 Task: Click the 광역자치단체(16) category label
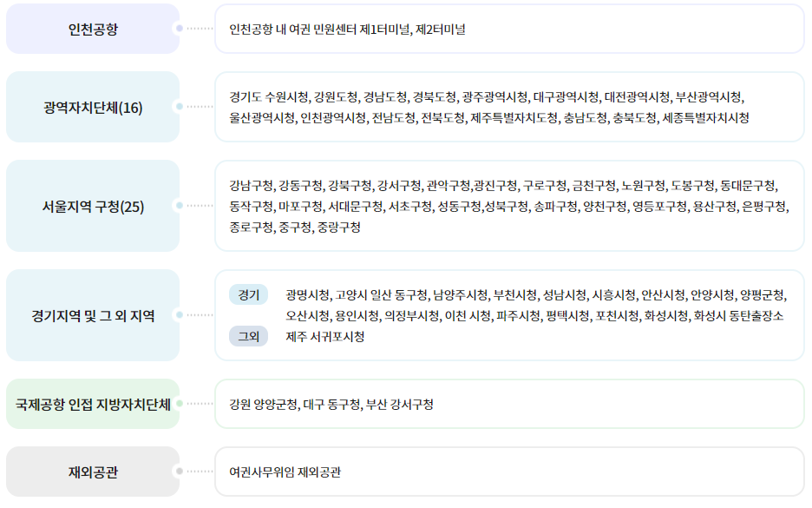pyautogui.click(x=93, y=109)
